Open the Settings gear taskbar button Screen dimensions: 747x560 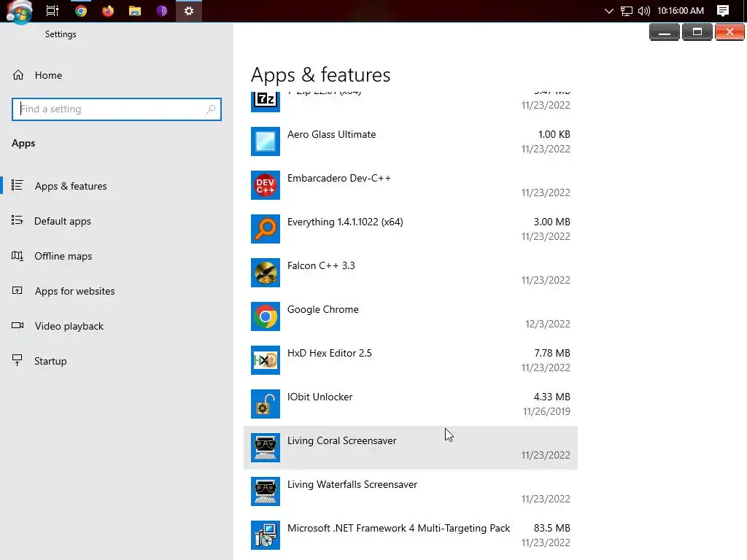click(189, 10)
